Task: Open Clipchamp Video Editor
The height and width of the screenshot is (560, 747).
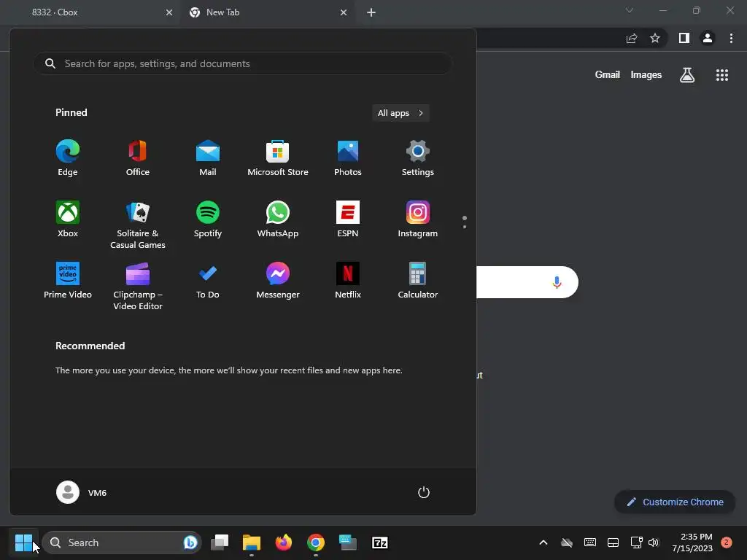Action: (x=138, y=286)
